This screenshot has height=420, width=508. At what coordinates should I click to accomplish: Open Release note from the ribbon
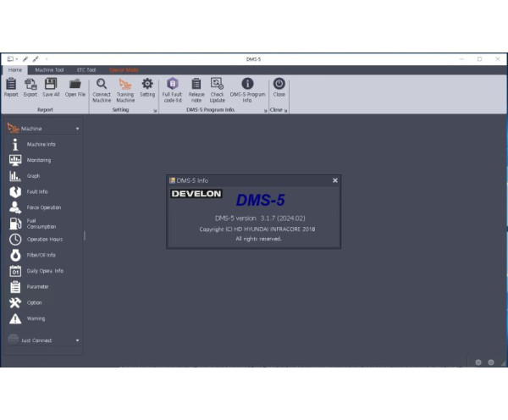196,87
